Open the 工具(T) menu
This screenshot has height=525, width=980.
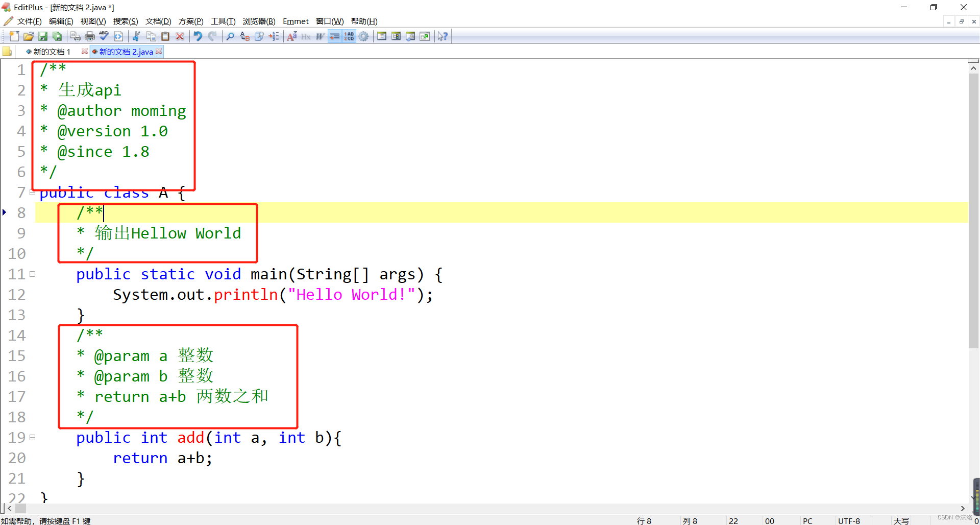click(223, 21)
